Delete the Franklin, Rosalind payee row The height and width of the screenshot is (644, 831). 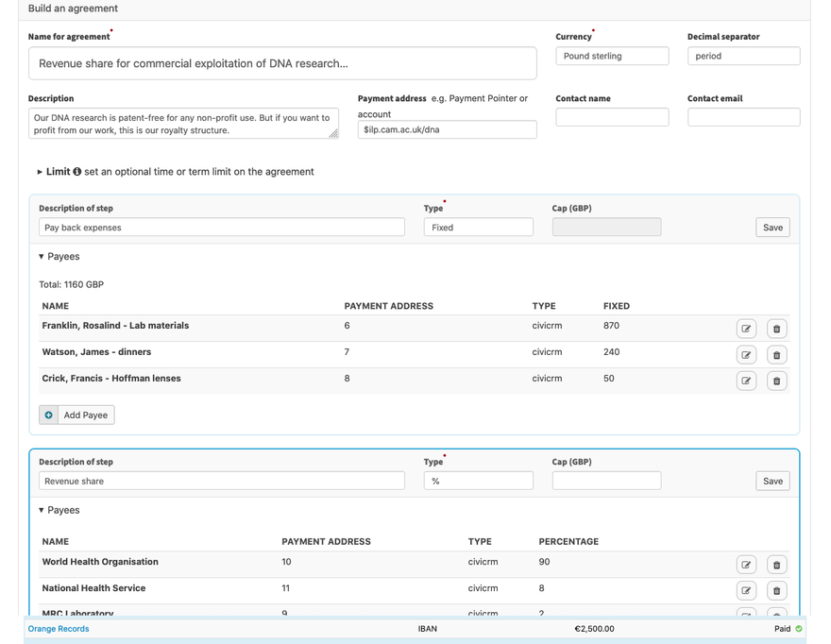[x=776, y=329]
